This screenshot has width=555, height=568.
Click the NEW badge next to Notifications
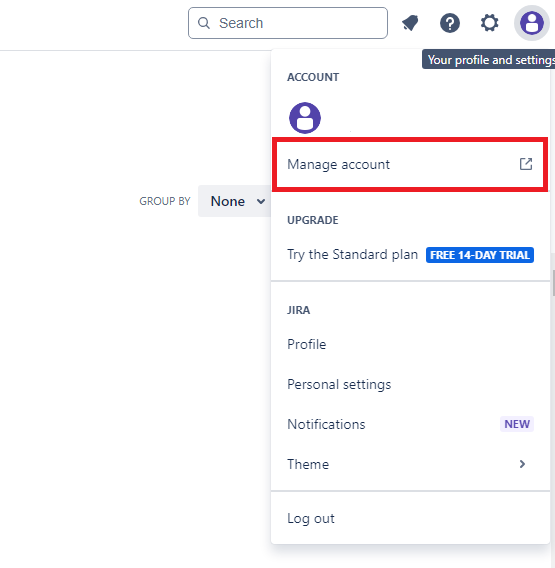pyautogui.click(x=517, y=424)
